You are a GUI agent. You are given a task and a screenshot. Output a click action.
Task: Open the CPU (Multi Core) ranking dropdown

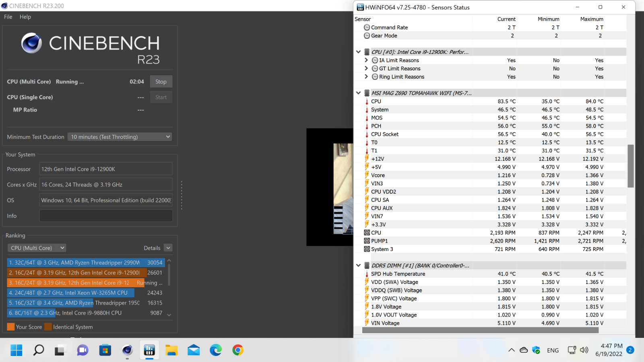[x=37, y=248]
